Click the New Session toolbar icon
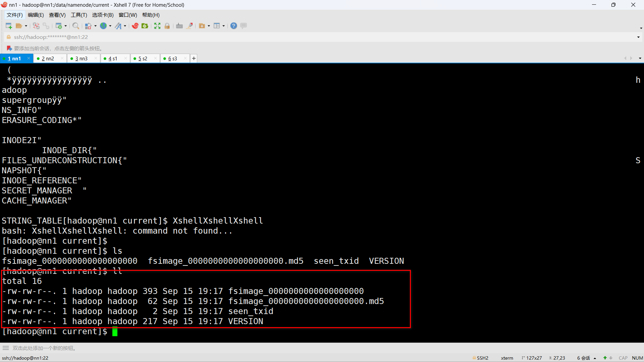644x362 pixels. click(9, 26)
